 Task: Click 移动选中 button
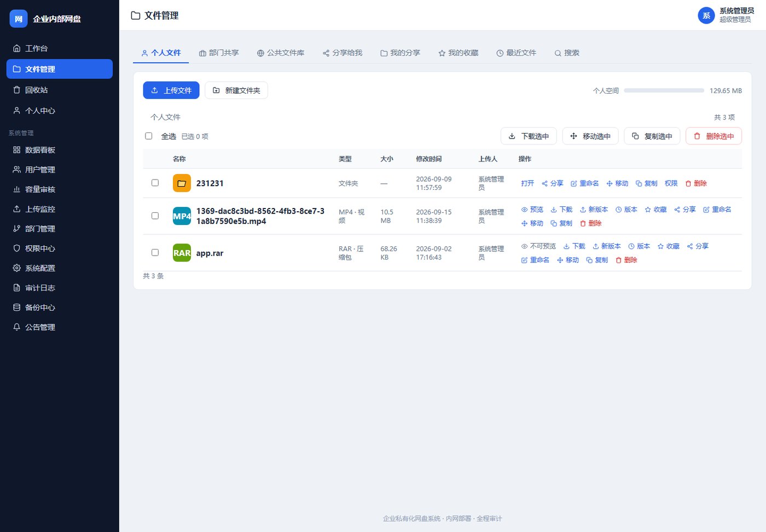[x=590, y=136]
